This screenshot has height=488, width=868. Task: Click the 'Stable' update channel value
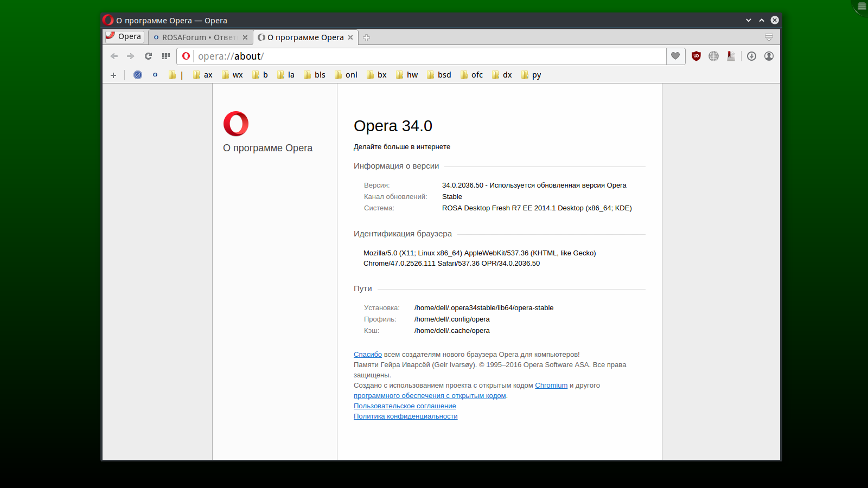point(452,197)
